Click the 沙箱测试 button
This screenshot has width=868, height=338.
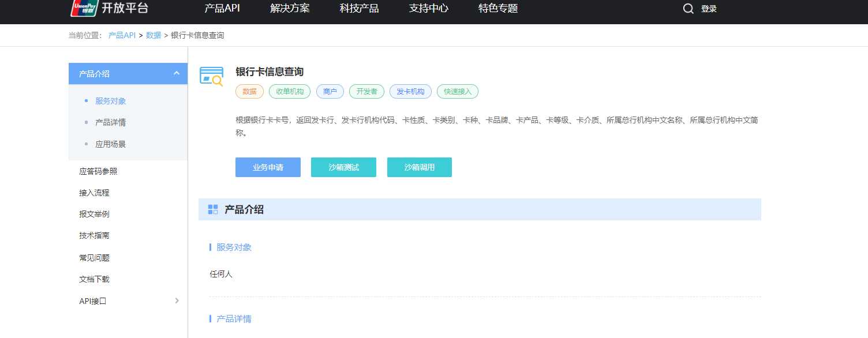(x=343, y=167)
